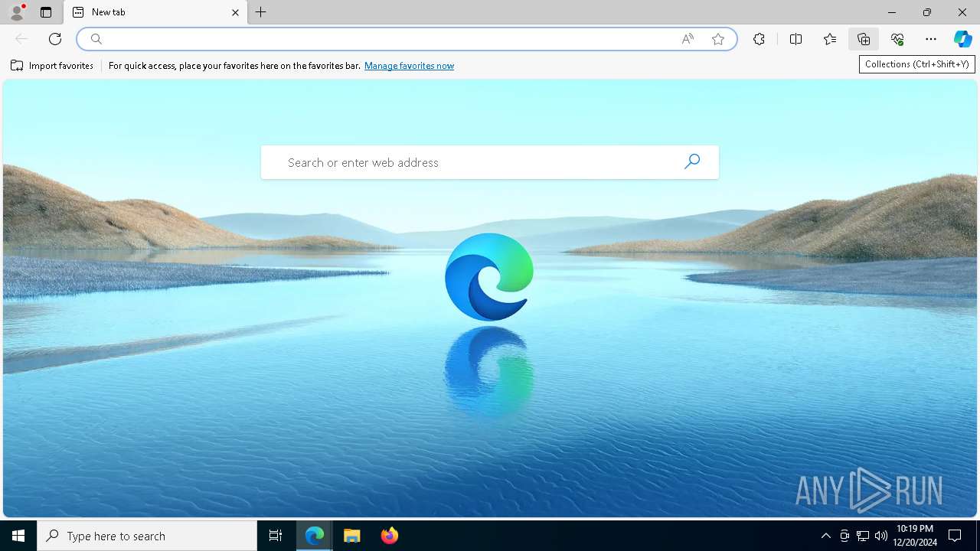Click Microsoft Edge taskbar icon
Viewport: 980px width, 551px height.
[315, 536]
